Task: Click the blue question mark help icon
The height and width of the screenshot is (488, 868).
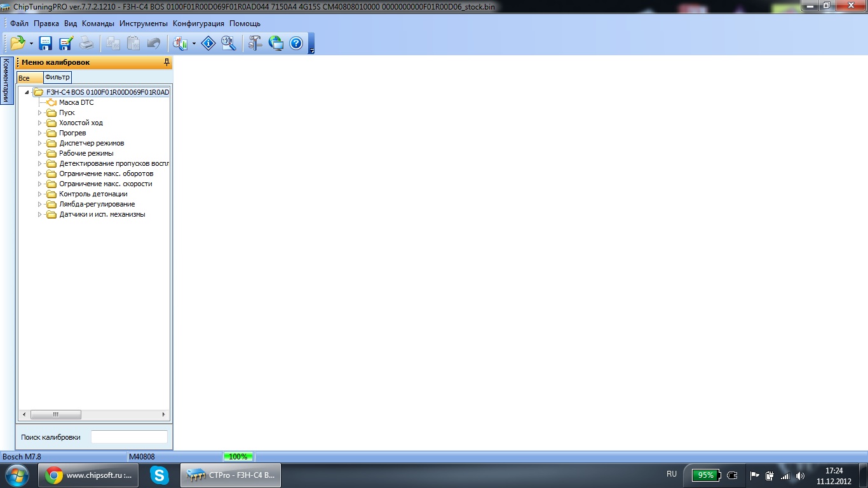Action: coord(295,43)
